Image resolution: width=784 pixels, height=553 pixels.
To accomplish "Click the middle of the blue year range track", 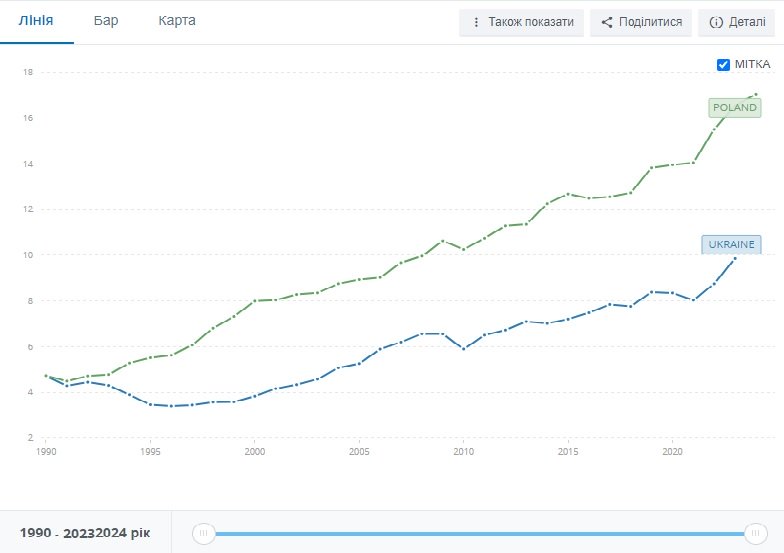I will (480, 534).
